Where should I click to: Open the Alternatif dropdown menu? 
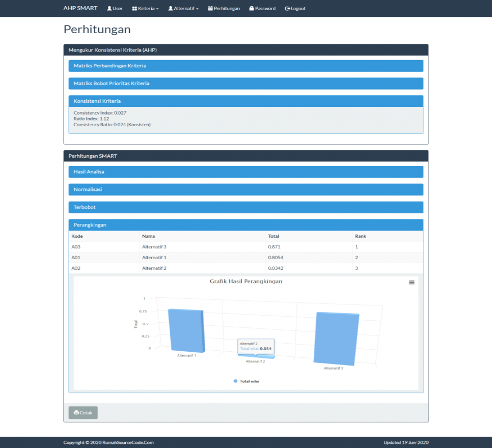(182, 8)
